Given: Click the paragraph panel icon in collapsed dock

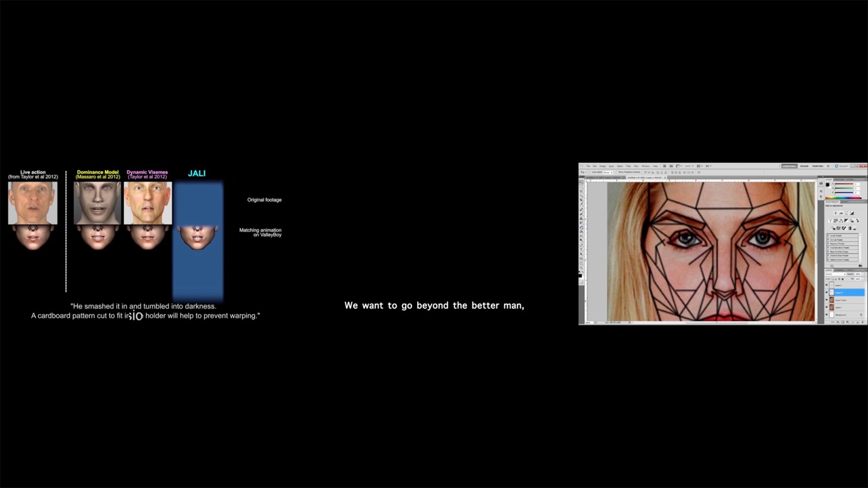Looking at the screenshot, I should click(x=821, y=197).
